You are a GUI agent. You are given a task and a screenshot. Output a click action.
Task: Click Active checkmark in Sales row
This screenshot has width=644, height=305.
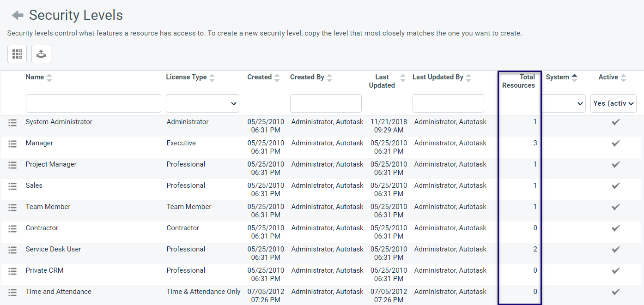click(615, 186)
